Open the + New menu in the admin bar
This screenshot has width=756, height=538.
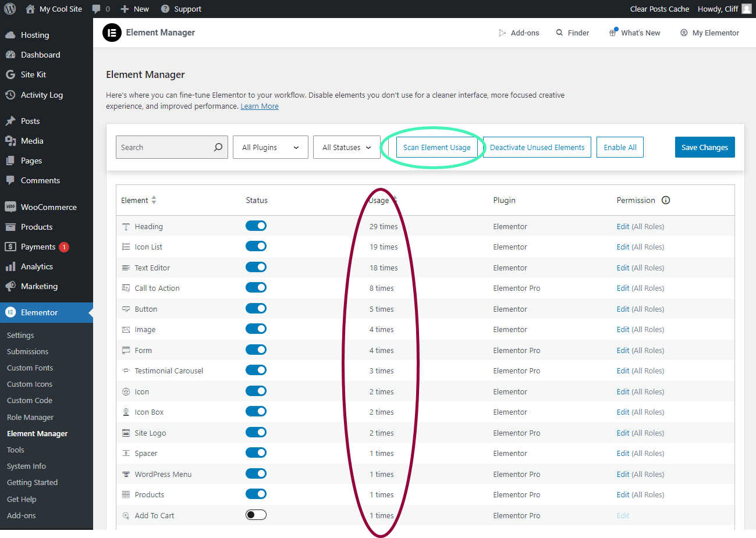(134, 9)
